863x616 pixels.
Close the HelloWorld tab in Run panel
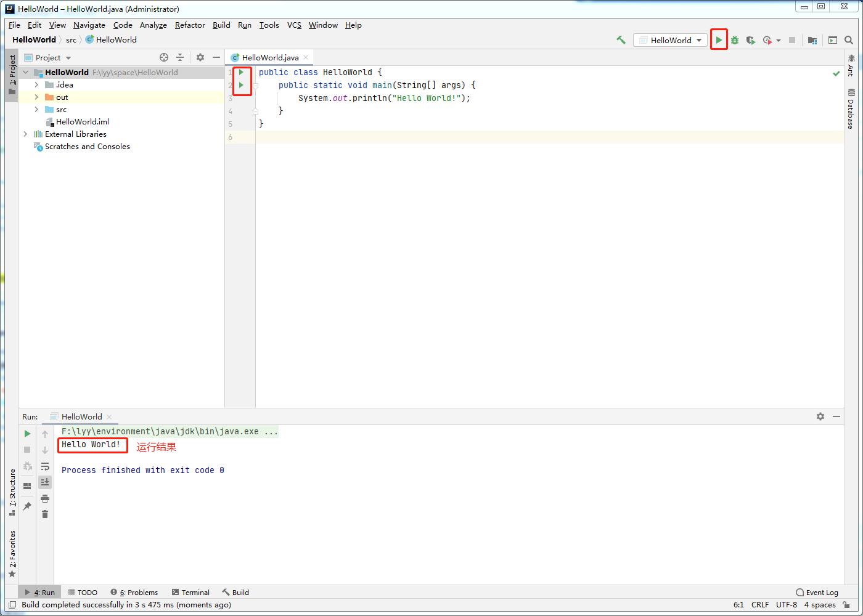click(109, 416)
